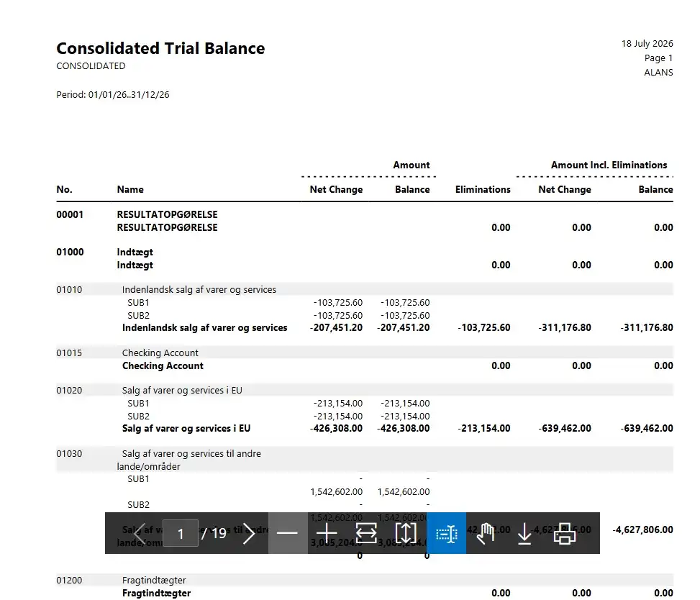Click account number 01015
Image resolution: width=700 pixels, height=600 pixels.
point(69,353)
